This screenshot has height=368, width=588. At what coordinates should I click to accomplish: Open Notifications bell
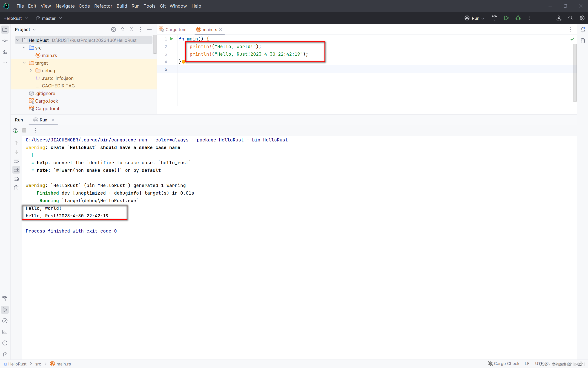click(583, 30)
